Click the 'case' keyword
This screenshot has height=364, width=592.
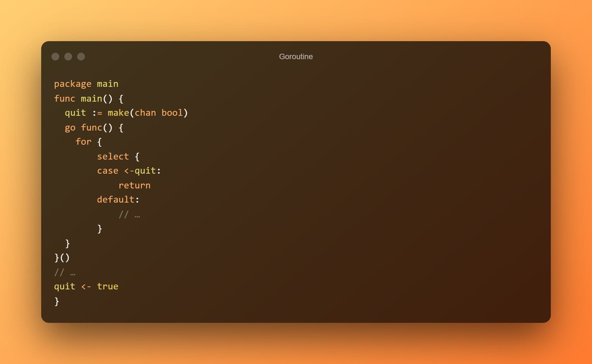click(x=107, y=171)
